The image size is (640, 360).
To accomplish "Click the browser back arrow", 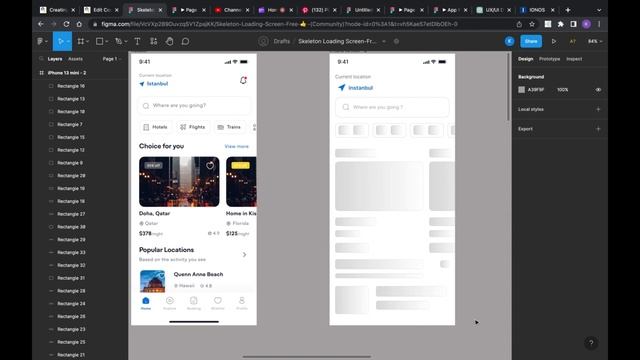I will click(x=41, y=24).
